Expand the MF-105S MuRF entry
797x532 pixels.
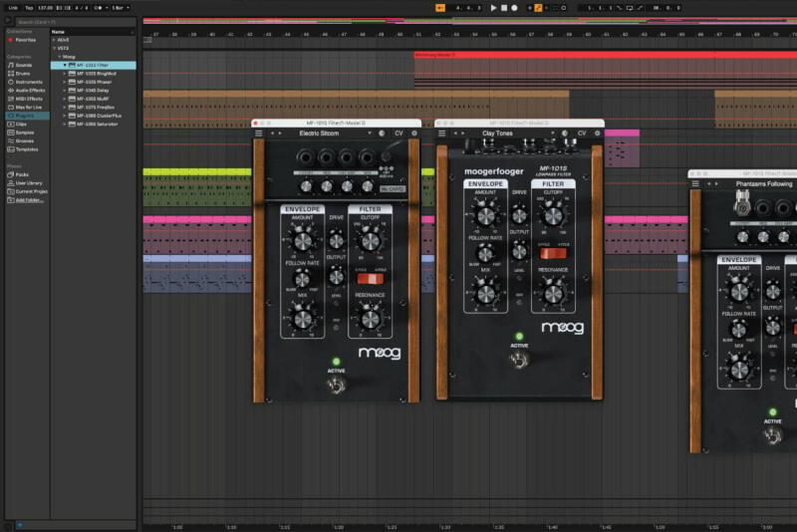(65, 99)
